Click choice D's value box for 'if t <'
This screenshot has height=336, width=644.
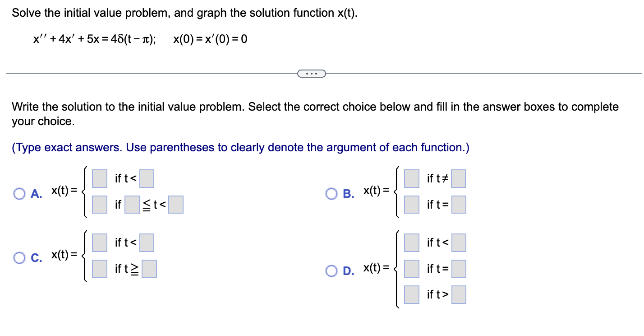pyautogui.click(x=411, y=243)
